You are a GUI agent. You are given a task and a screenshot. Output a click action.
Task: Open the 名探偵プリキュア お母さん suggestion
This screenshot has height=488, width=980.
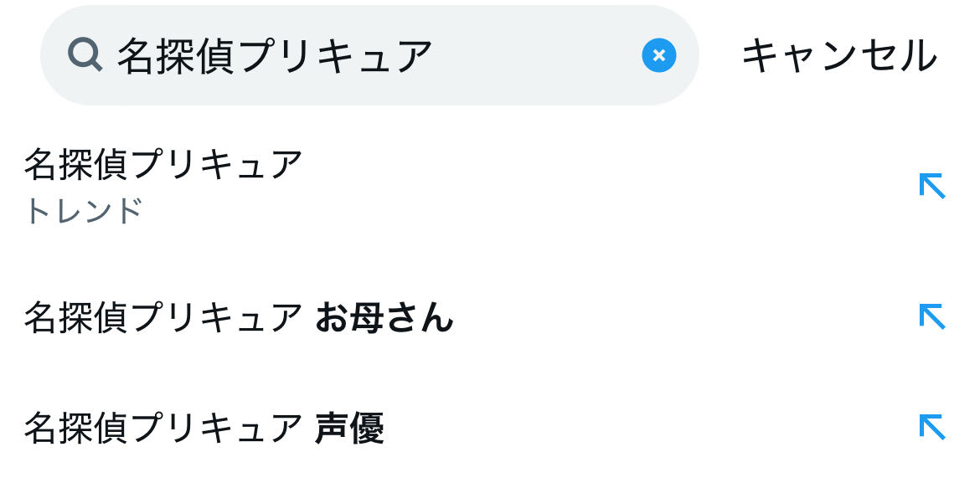coord(239,318)
